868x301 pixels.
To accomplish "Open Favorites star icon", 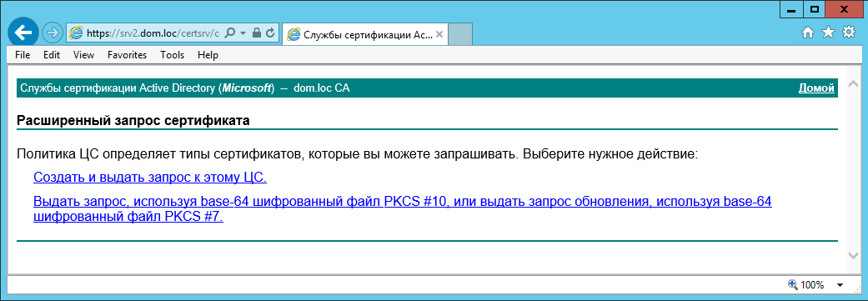I will pos(828,33).
